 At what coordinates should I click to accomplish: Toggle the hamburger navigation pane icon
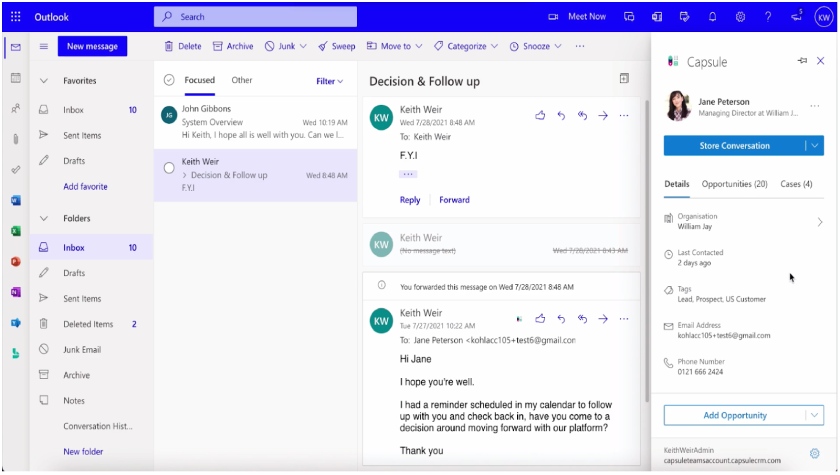[x=44, y=47]
